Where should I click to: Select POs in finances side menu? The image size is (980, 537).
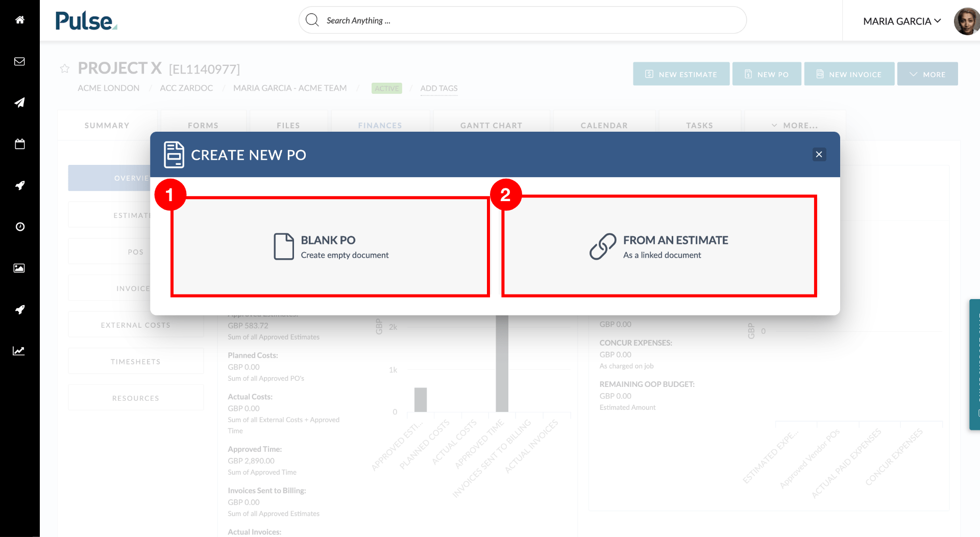pyautogui.click(x=109, y=252)
